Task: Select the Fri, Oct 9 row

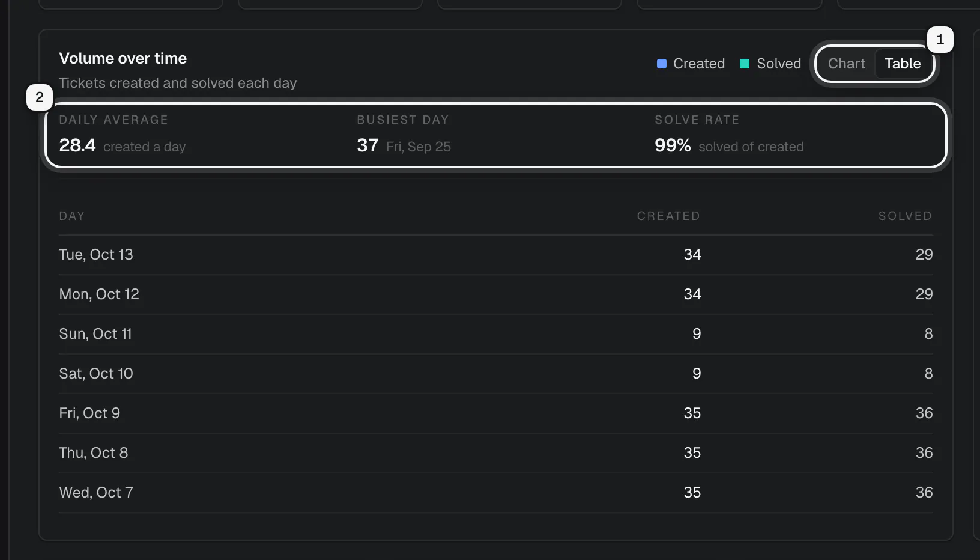Action: point(496,413)
